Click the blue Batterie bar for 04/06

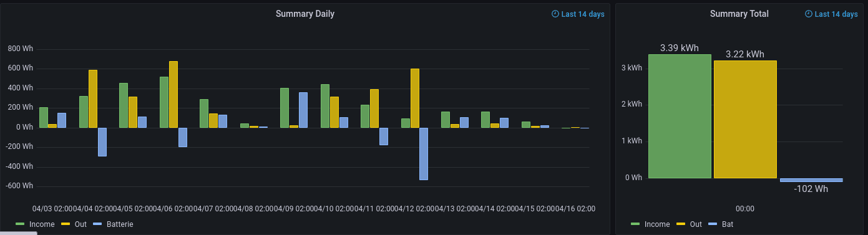183,137
